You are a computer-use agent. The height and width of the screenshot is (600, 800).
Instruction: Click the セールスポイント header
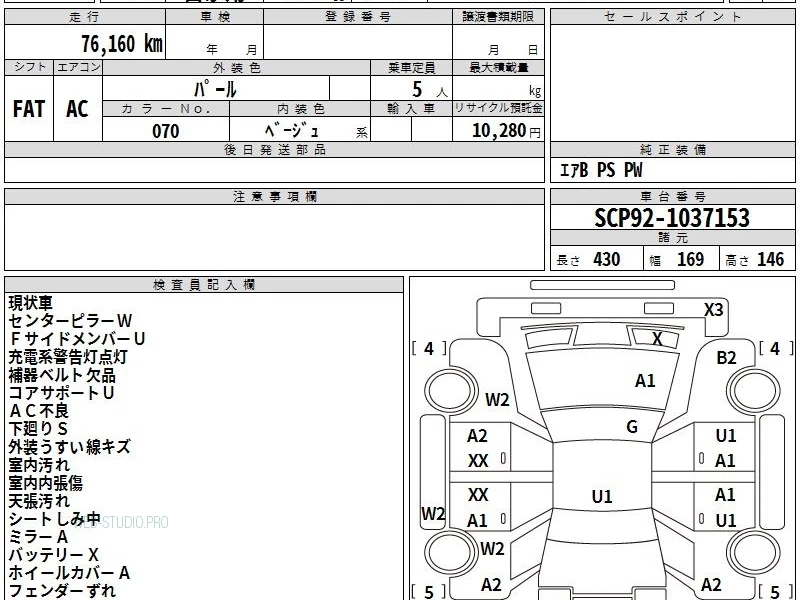(672, 17)
